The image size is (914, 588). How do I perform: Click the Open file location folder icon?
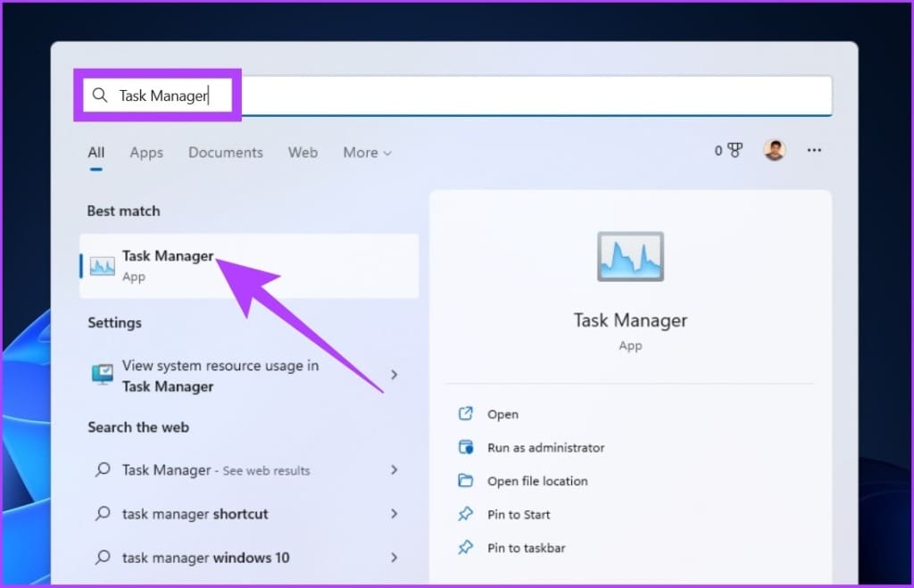coord(465,480)
